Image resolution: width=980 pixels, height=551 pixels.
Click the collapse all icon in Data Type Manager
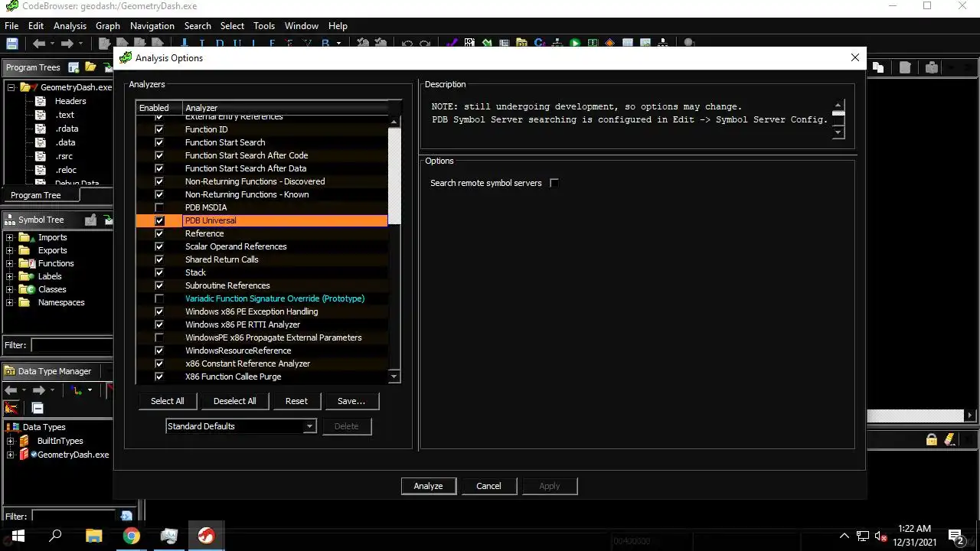point(37,408)
